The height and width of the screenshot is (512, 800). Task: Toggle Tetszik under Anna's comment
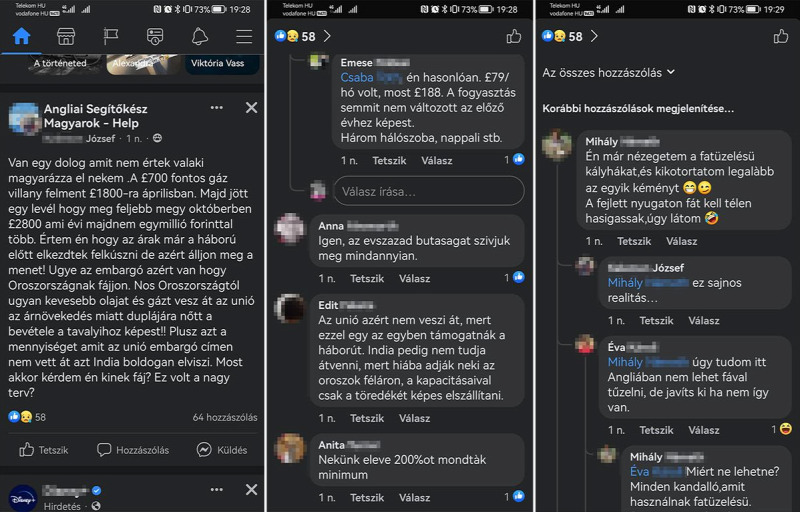[x=367, y=278]
